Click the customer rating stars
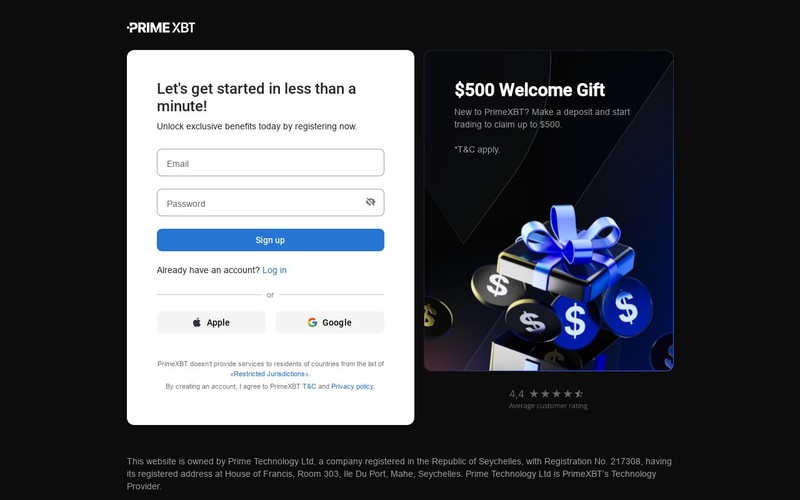The image size is (800, 500). (556, 393)
